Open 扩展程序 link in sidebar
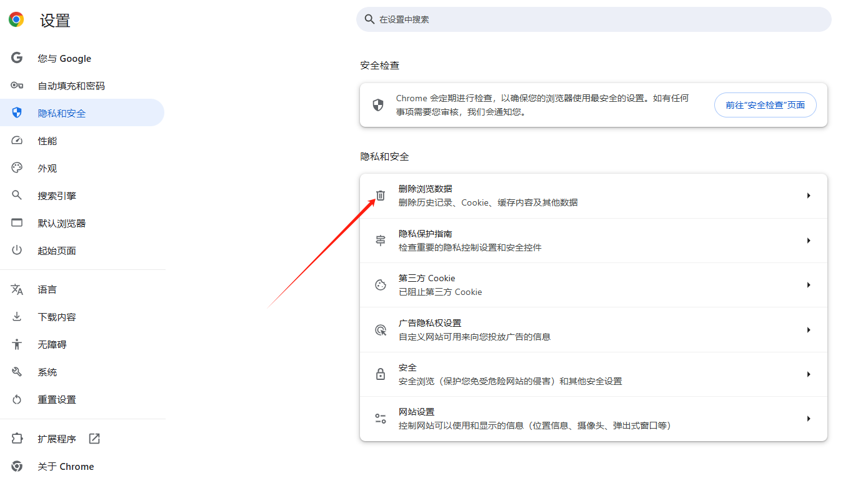The width and height of the screenshot is (868, 478). 82,439
